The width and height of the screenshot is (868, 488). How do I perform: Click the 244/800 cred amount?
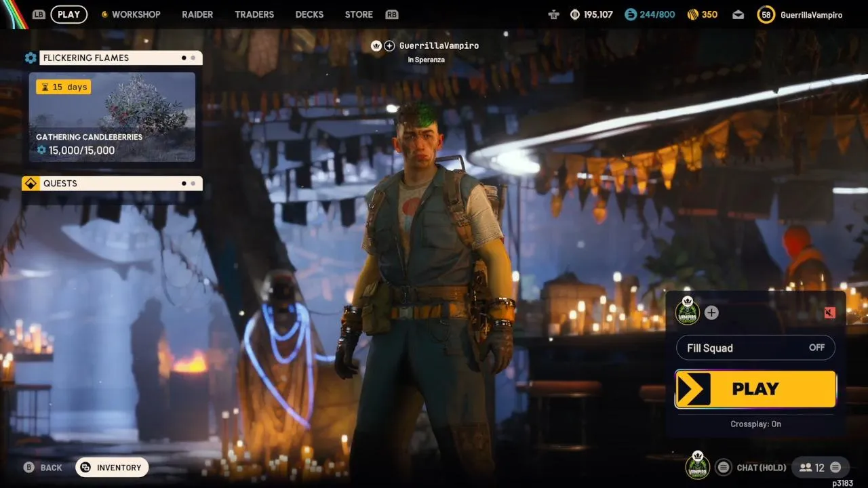[657, 14]
